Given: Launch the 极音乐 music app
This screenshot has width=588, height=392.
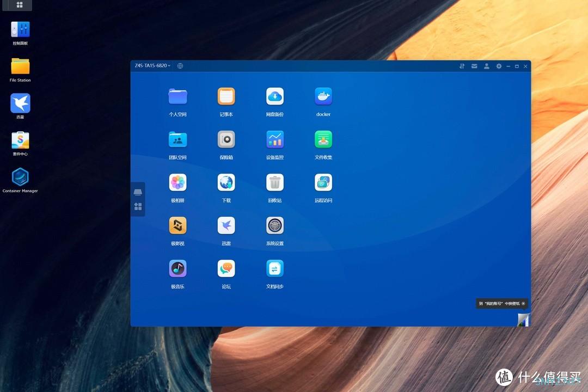Looking at the screenshot, I should pos(177,268).
